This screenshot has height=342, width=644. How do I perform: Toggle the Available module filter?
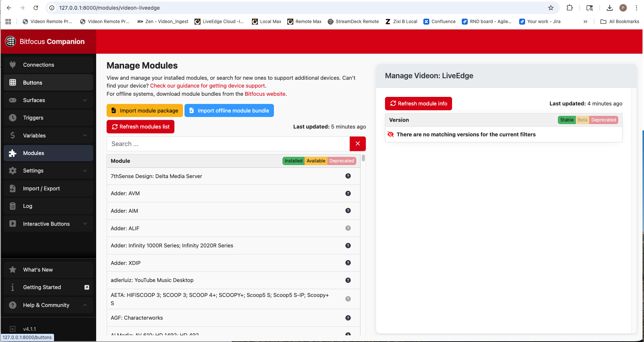coord(316,161)
